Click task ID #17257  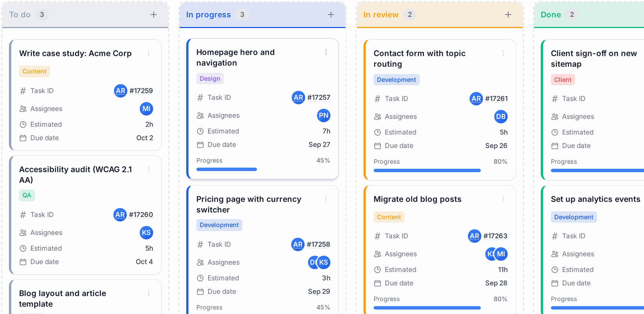(319, 98)
